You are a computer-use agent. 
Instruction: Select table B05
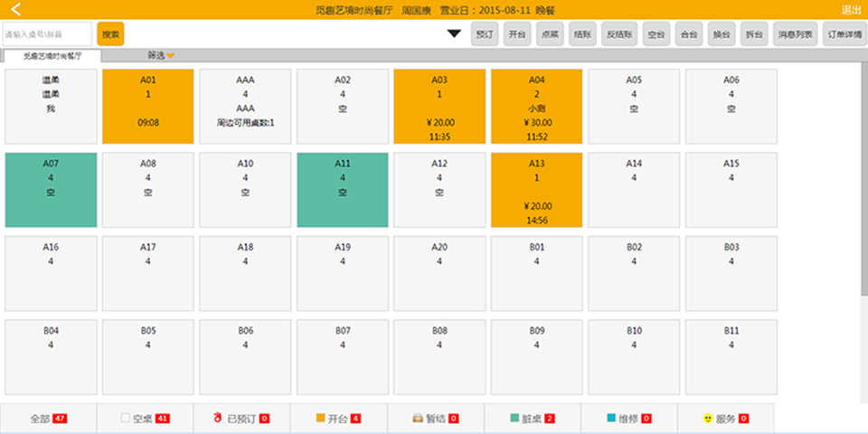pos(147,357)
